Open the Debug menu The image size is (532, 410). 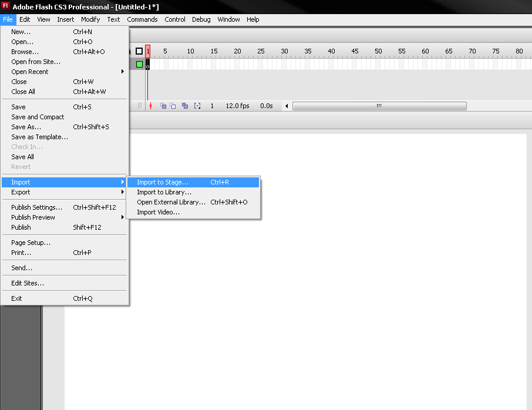click(x=201, y=19)
